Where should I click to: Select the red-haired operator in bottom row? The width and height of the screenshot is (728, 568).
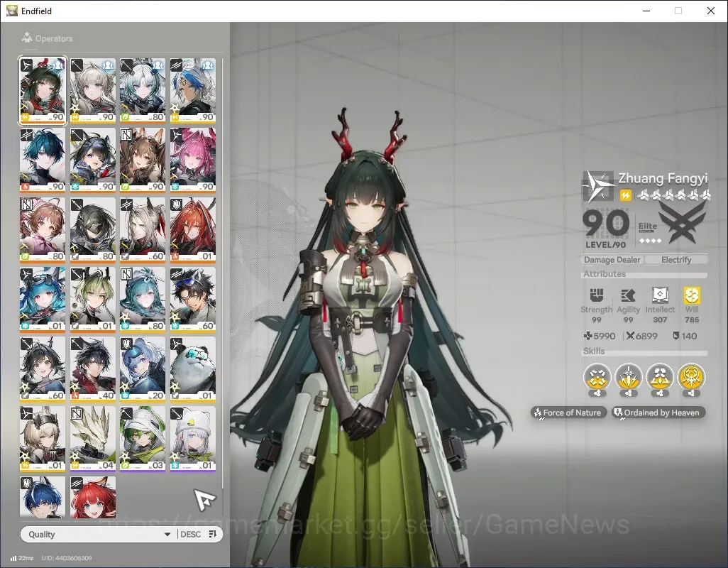tap(92, 497)
